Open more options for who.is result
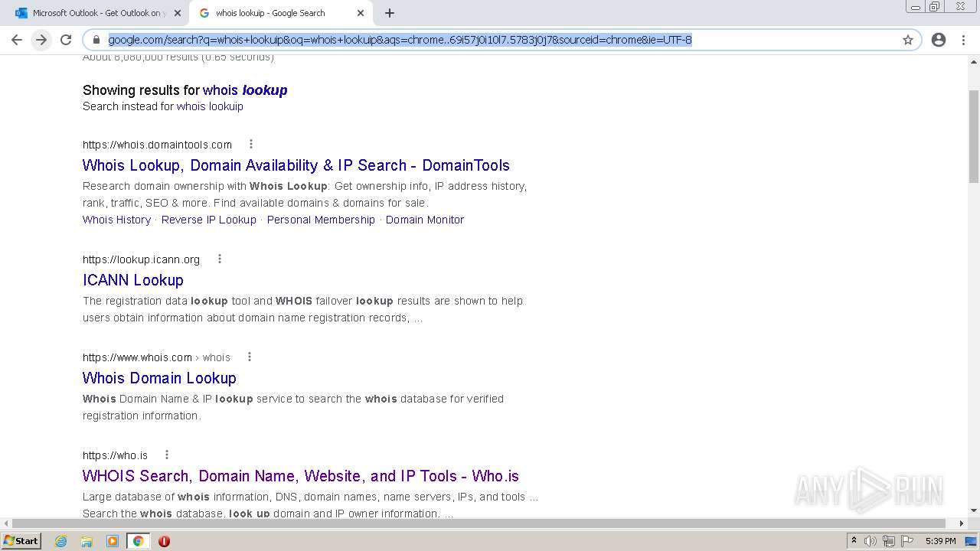 [166, 455]
